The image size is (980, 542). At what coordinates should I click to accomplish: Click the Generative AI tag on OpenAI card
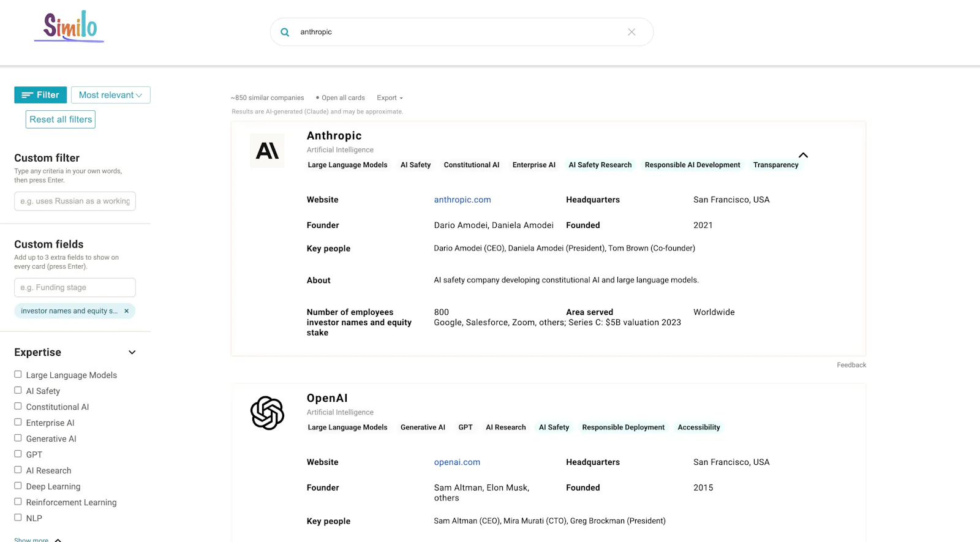(423, 427)
